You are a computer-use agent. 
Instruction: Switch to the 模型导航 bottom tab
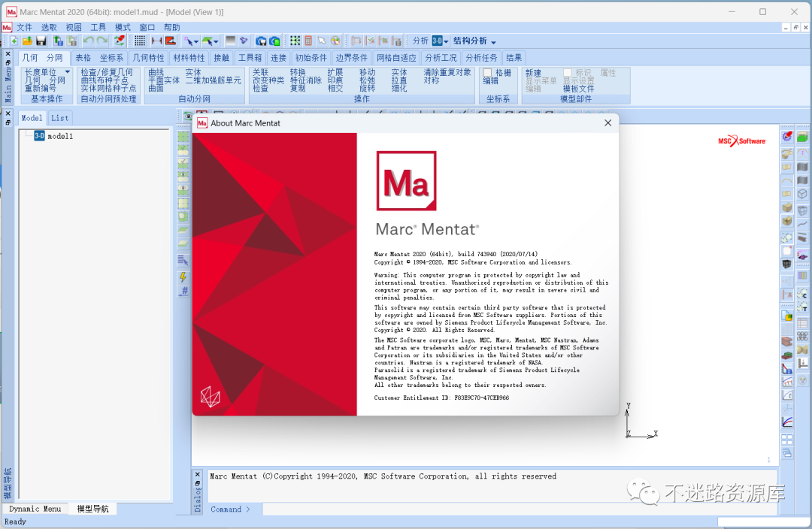pos(92,509)
